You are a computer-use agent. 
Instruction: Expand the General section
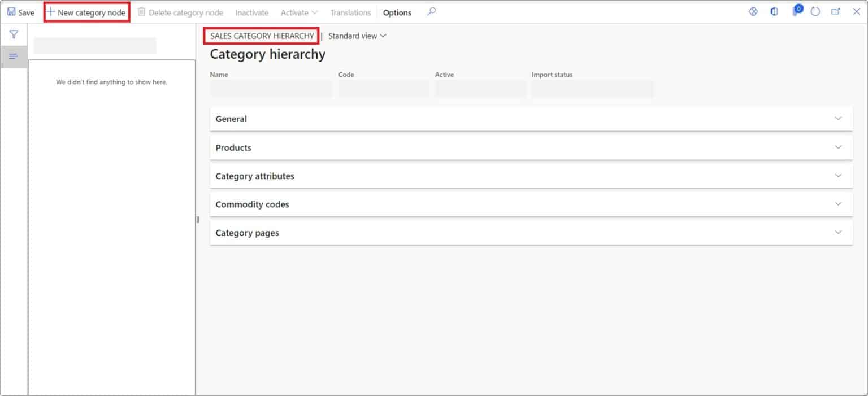[x=531, y=119]
